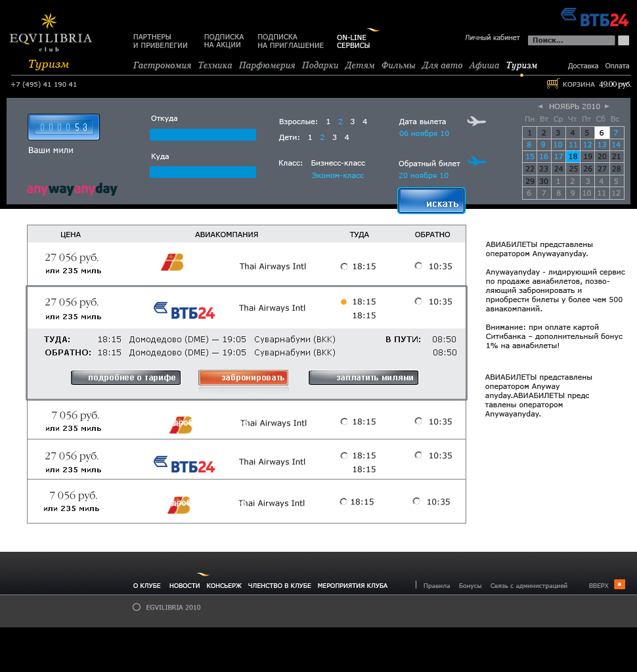The width and height of the screenshot is (637, 672).
Task: Open the shopping cart icon
Action: pos(553,83)
